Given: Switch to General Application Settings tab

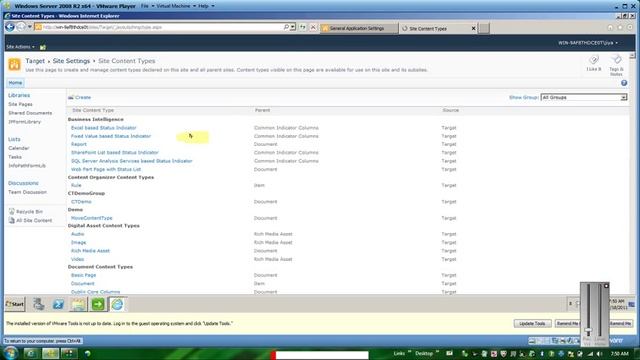Looking at the screenshot, I should [358, 29].
